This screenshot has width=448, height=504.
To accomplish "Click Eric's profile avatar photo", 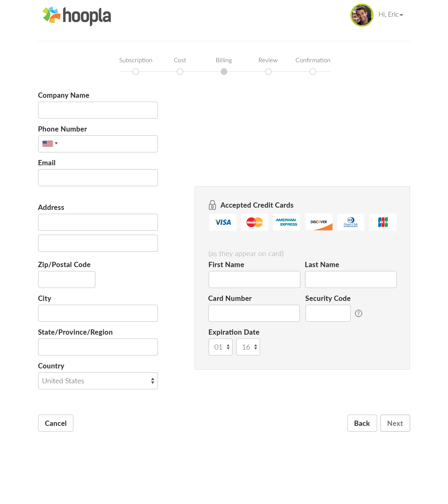I will [362, 15].
